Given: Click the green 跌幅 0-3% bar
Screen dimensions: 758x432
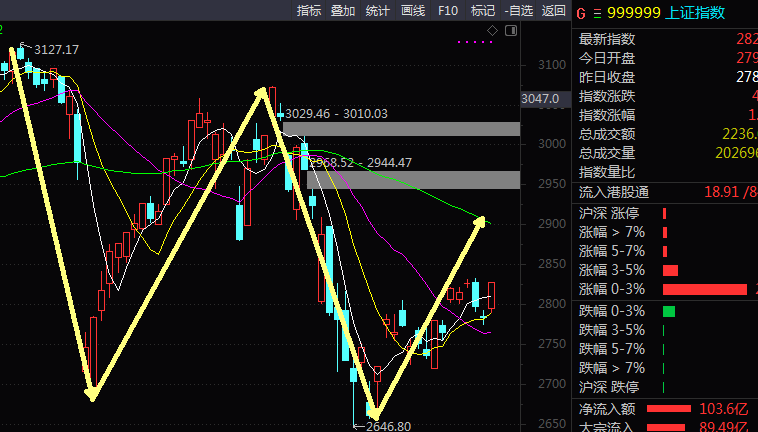Looking at the screenshot, I should point(669,311).
